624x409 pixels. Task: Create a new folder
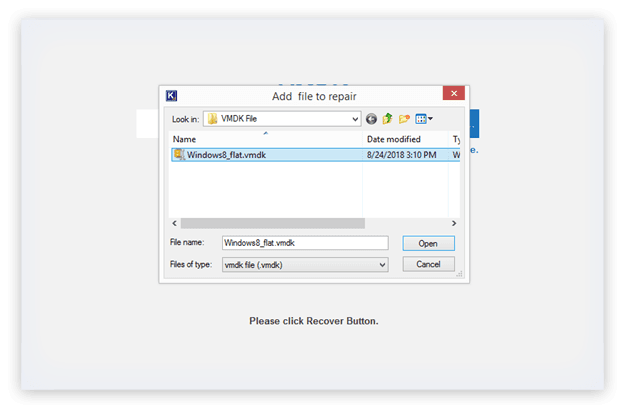[x=403, y=119]
